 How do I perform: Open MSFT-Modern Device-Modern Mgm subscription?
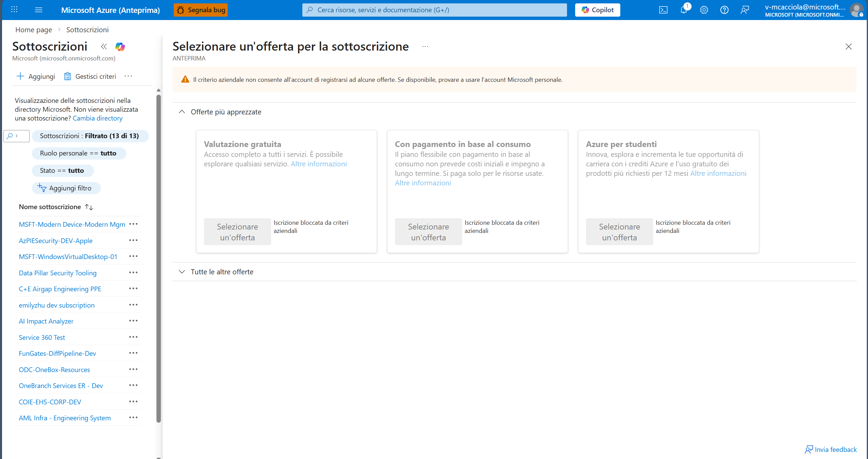click(x=72, y=224)
